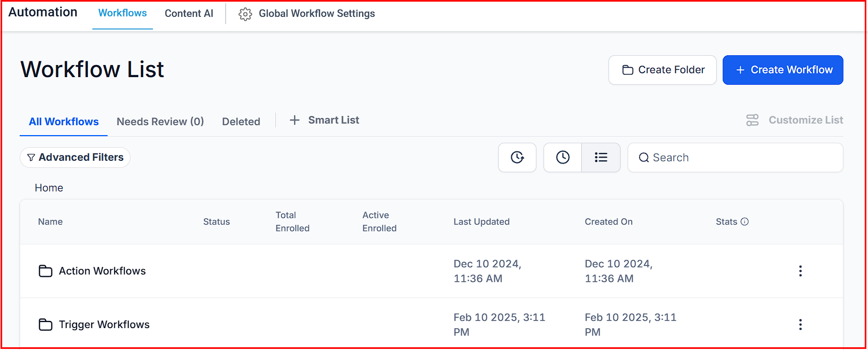Switch to list view icon
This screenshot has width=868, height=350.
click(601, 157)
